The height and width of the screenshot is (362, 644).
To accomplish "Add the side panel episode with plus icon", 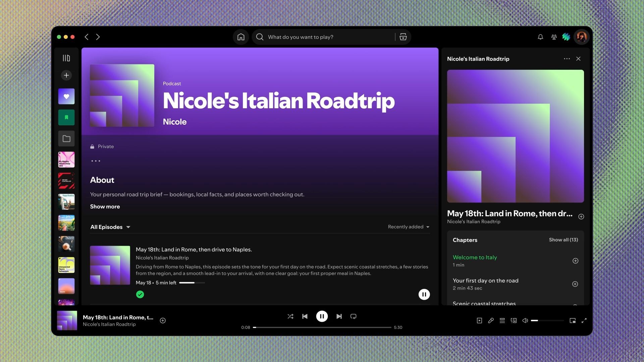I will (581, 217).
